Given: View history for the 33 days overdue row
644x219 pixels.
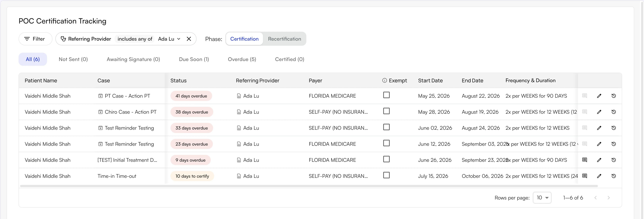Looking at the screenshot, I should coord(614,128).
